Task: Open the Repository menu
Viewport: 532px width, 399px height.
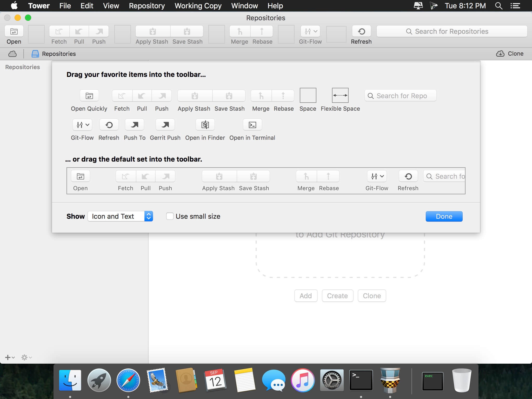Action: pyautogui.click(x=147, y=6)
